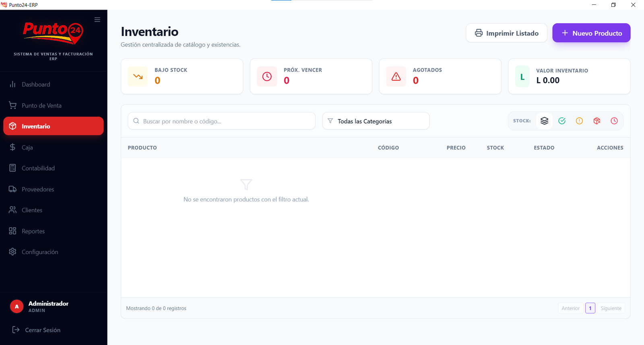Click the PRECIO column header

(456, 148)
